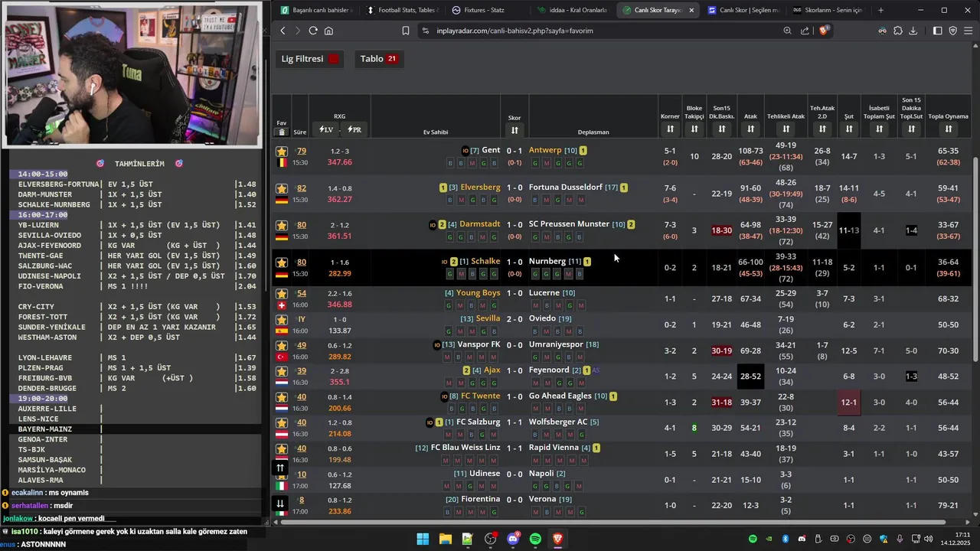Image resolution: width=980 pixels, height=551 pixels.
Task: Toggle favorite star for Elversberg row
Action: (282, 188)
